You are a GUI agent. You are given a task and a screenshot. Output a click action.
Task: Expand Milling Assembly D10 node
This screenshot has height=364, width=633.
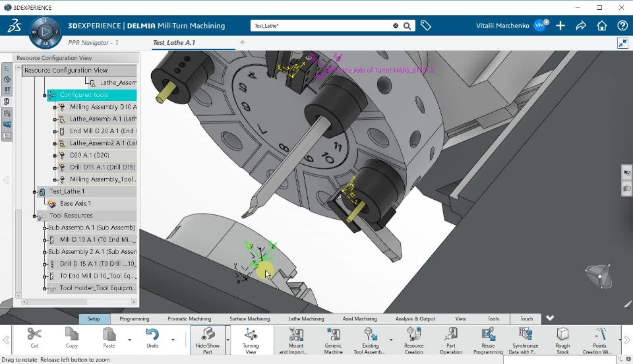pyautogui.click(x=55, y=107)
